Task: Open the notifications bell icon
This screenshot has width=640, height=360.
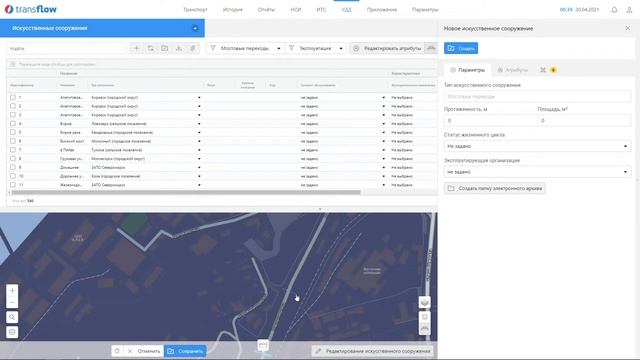Action: tap(614, 9)
